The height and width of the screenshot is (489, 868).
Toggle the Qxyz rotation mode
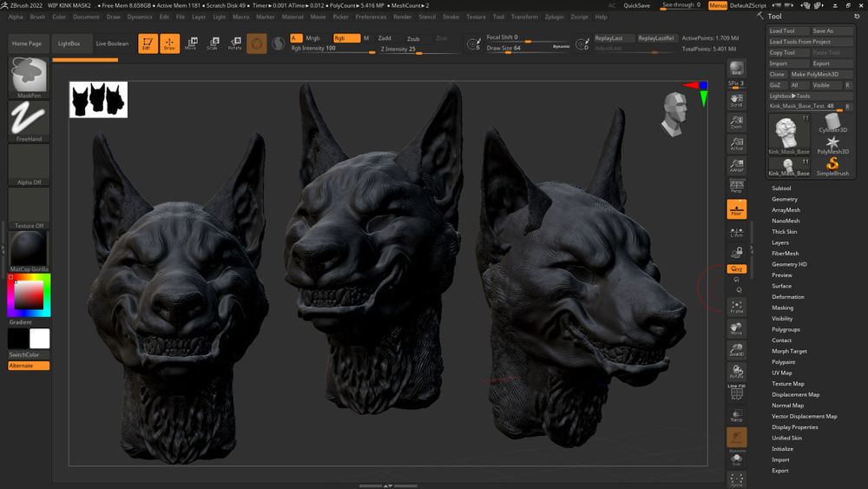point(736,268)
